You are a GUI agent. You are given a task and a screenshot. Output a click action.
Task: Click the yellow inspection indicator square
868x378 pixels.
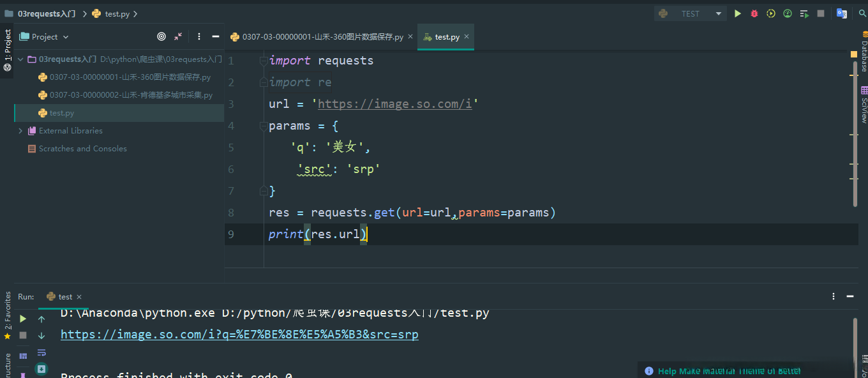pos(854,55)
